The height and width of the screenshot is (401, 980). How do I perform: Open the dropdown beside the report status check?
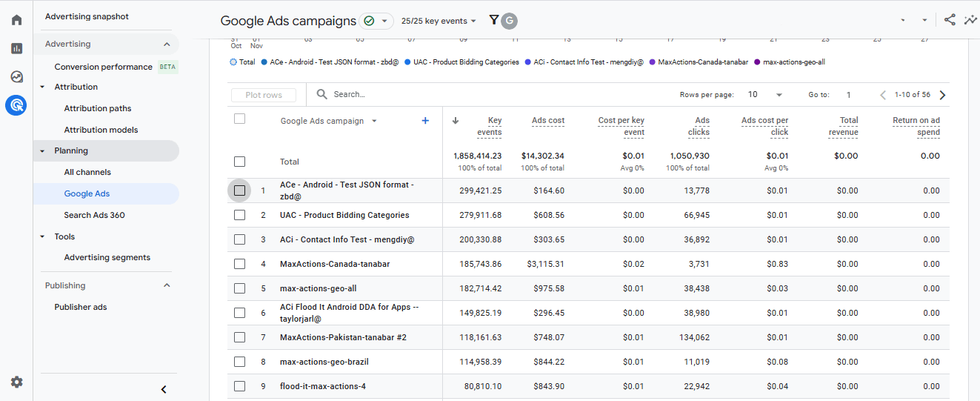(384, 21)
